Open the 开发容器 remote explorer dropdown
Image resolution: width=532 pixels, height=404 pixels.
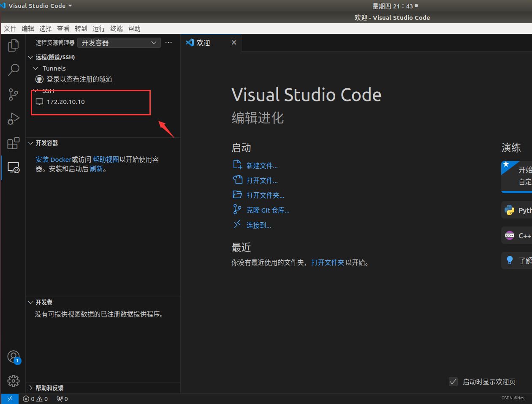point(119,43)
